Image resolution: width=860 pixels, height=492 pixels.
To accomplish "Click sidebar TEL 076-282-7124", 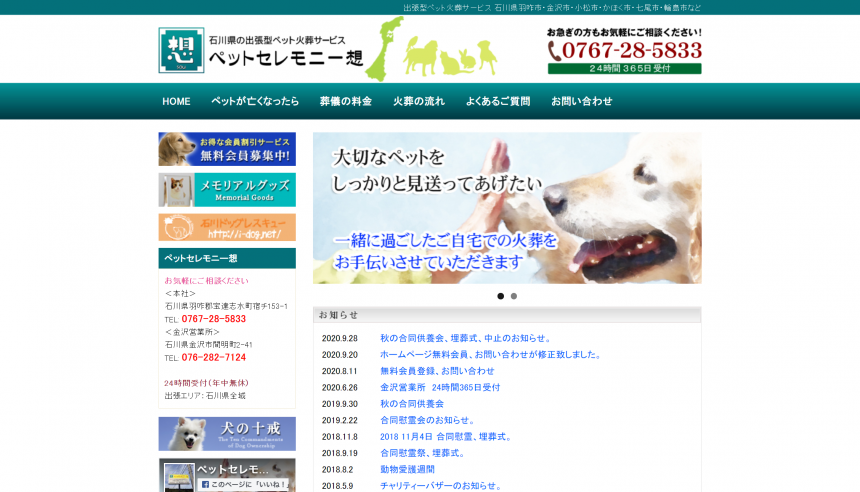I will 213,358.
